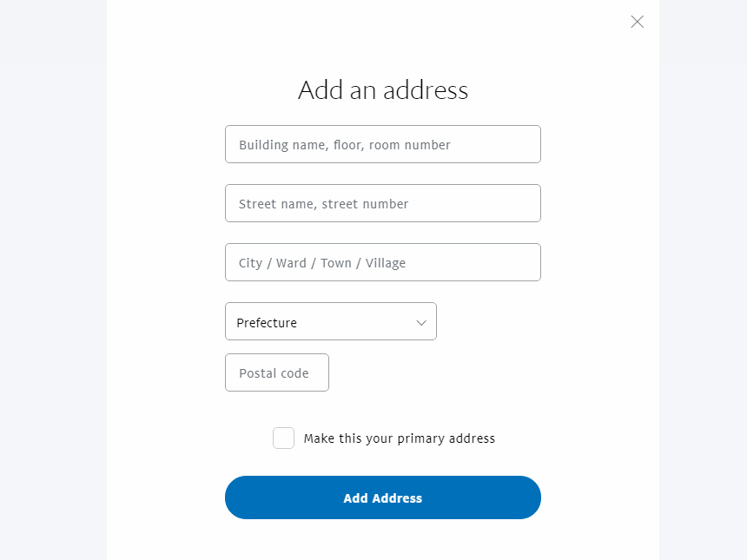Viewport: 747px width, 560px height.
Task: Click the 'Postal code' placeholder text
Action: pyautogui.click(x=274, y=373)
